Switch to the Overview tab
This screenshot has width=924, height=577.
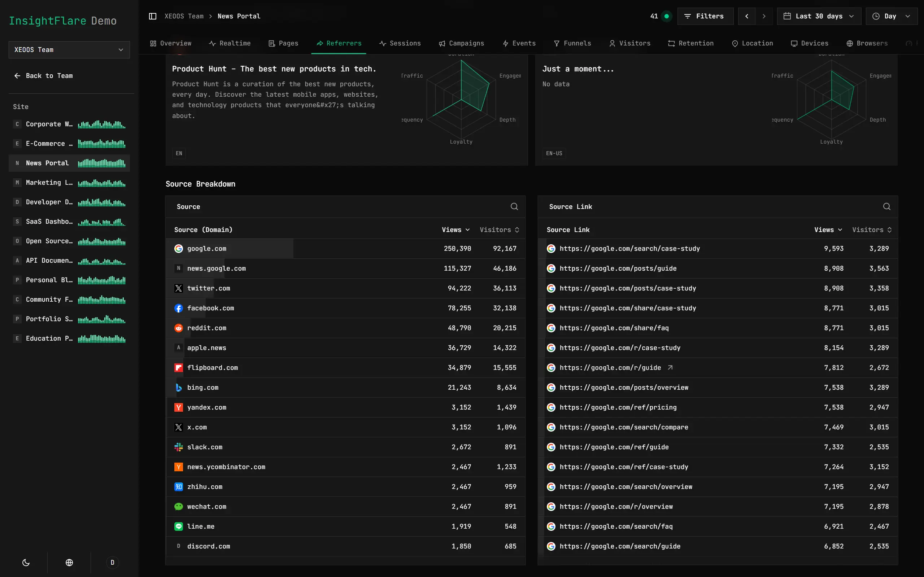tap(171, 44)
